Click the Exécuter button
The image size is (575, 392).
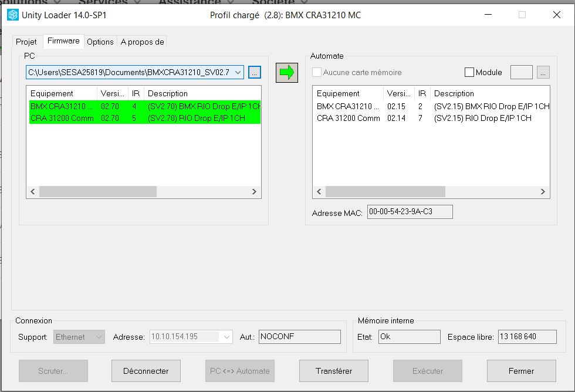point(428,371)
